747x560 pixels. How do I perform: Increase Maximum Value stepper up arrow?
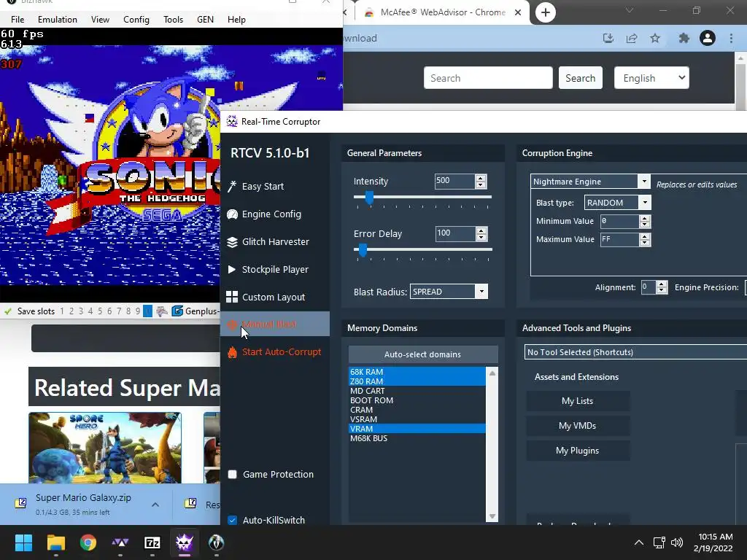point(645,236)
